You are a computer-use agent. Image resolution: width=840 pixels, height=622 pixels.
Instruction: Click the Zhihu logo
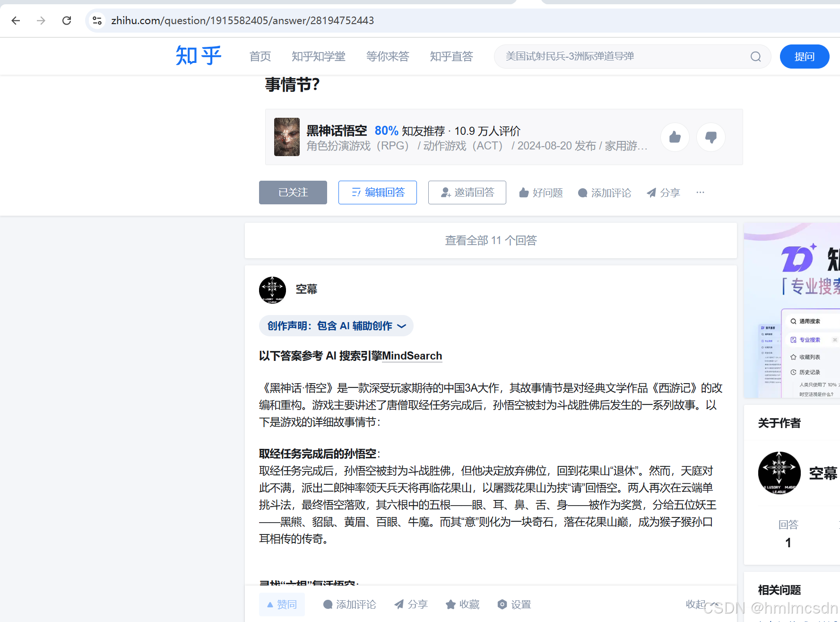click(199, 56)
